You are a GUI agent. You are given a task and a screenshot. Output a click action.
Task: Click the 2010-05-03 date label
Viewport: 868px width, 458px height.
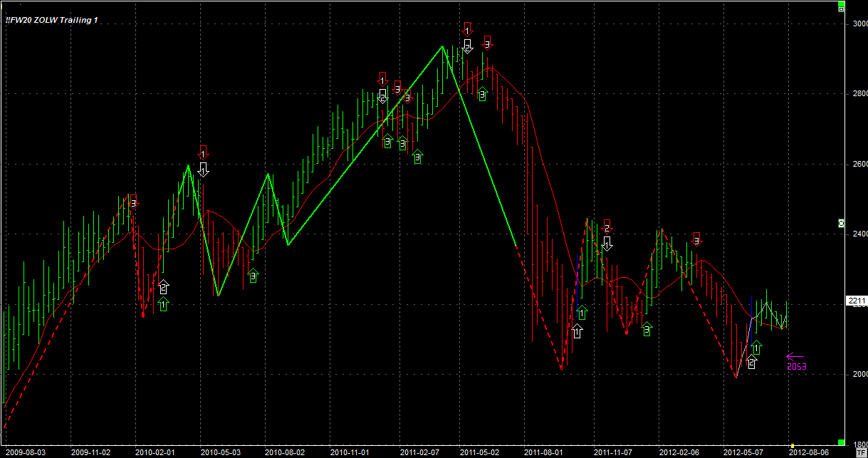220,452
